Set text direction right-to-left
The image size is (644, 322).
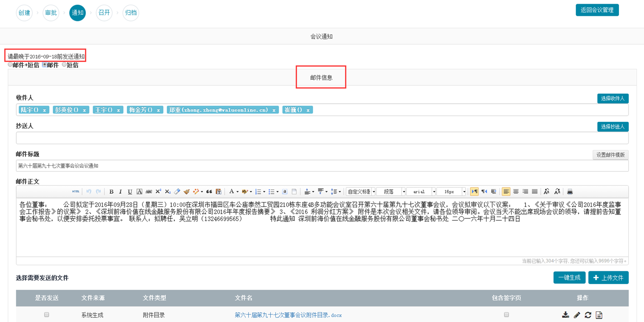[x=484, y=191]
